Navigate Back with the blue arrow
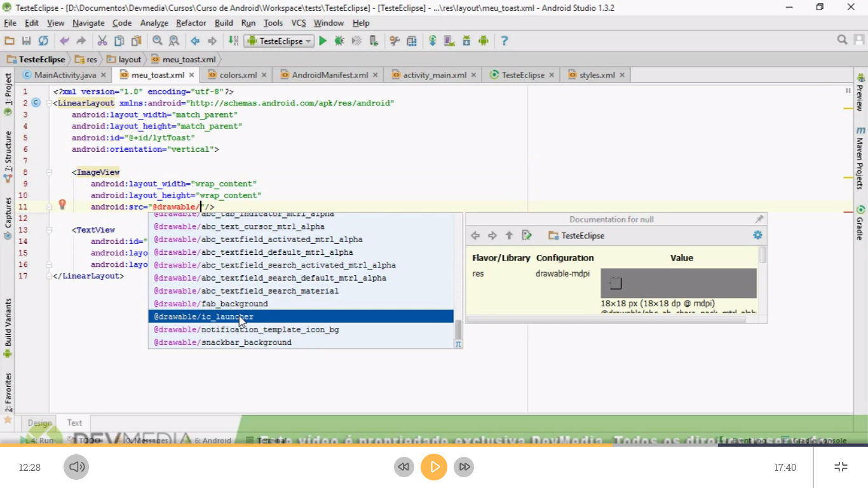Screen dimensions: 868x488 point(195,41)
